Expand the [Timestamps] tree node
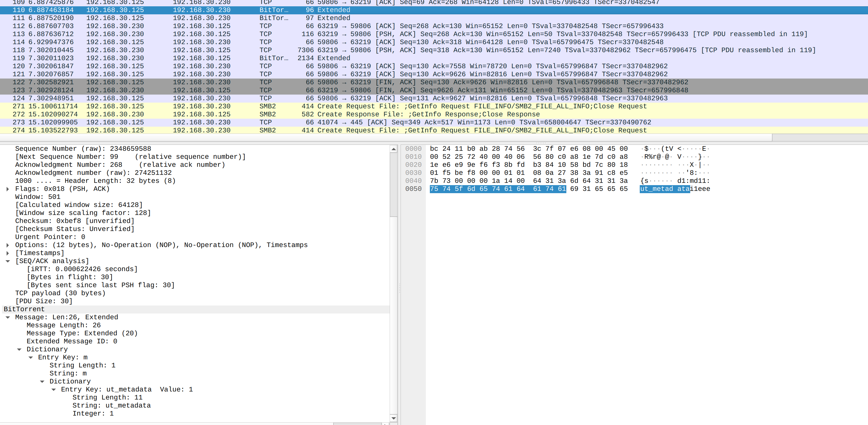Image resolution: width=868 pixels, height=425 pixels. pos(7,253)
